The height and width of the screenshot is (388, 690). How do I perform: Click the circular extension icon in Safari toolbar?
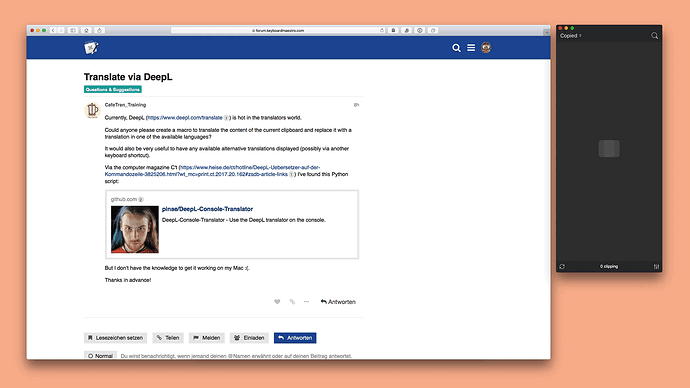[420, 30]
